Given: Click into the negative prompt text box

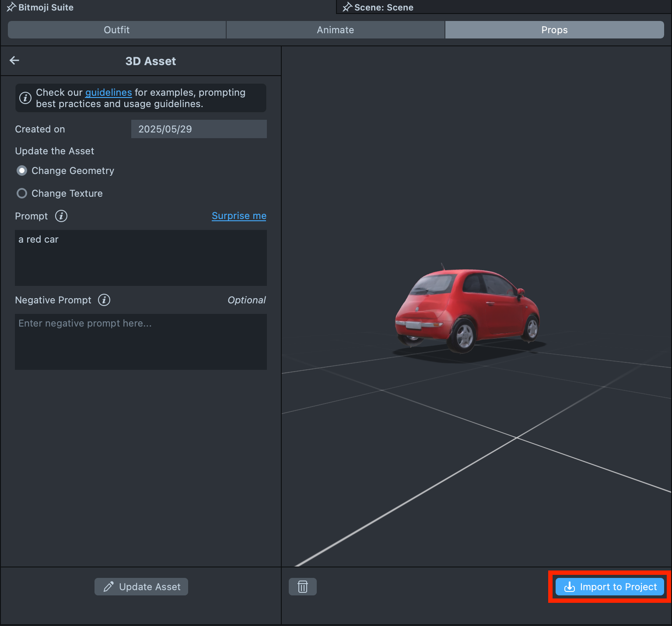Looking at the screenshot, I should [141, 342].
